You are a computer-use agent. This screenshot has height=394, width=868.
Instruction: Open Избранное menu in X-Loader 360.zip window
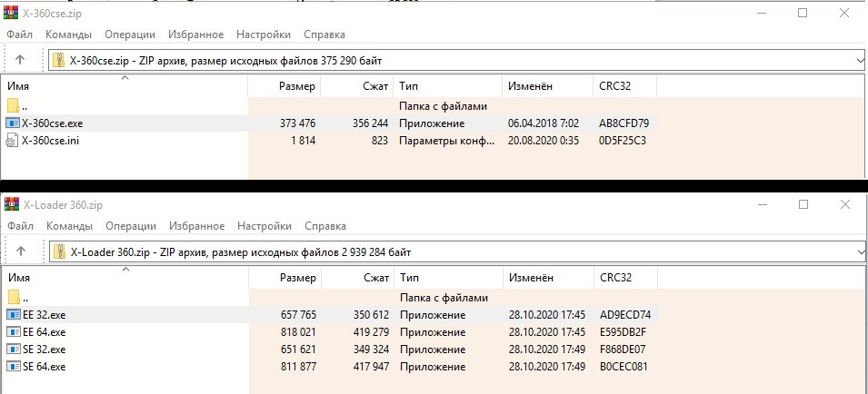196,226
